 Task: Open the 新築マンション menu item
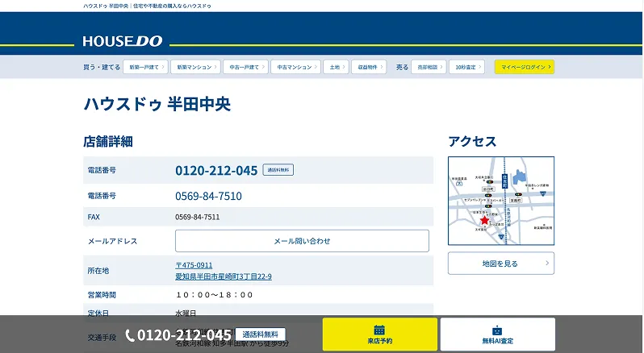(x=195, y=67)
